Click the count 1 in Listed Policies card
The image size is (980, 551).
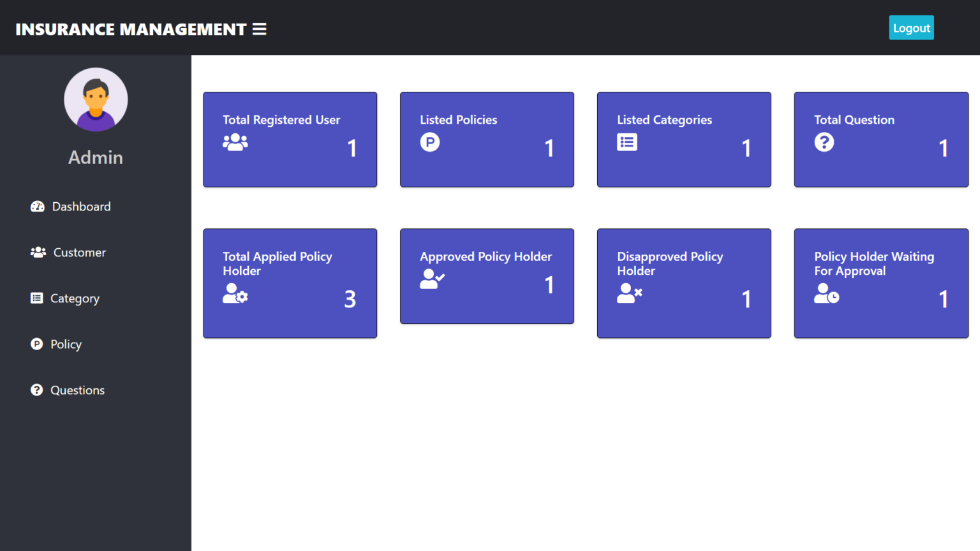point(549,148)
